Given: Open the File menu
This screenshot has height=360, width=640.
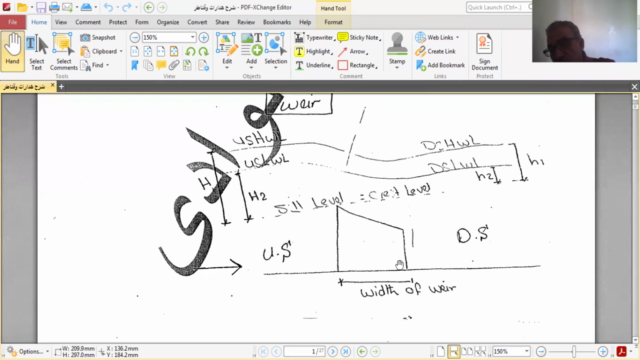Looking at the screenshot, I should pyautogui.click(x=13, y=22).
